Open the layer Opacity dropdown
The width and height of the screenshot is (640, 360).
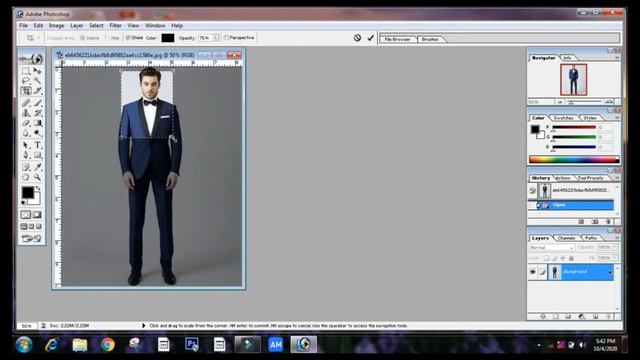pos(615,247)
